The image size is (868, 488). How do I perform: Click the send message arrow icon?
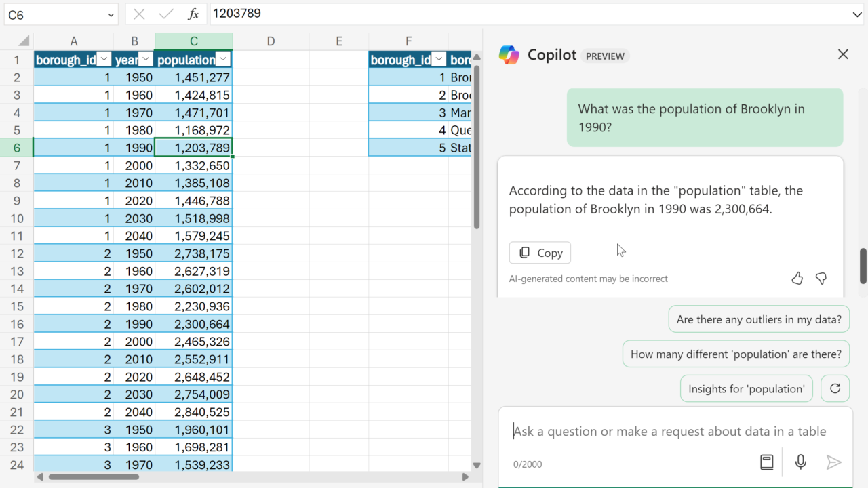(833, 462)
